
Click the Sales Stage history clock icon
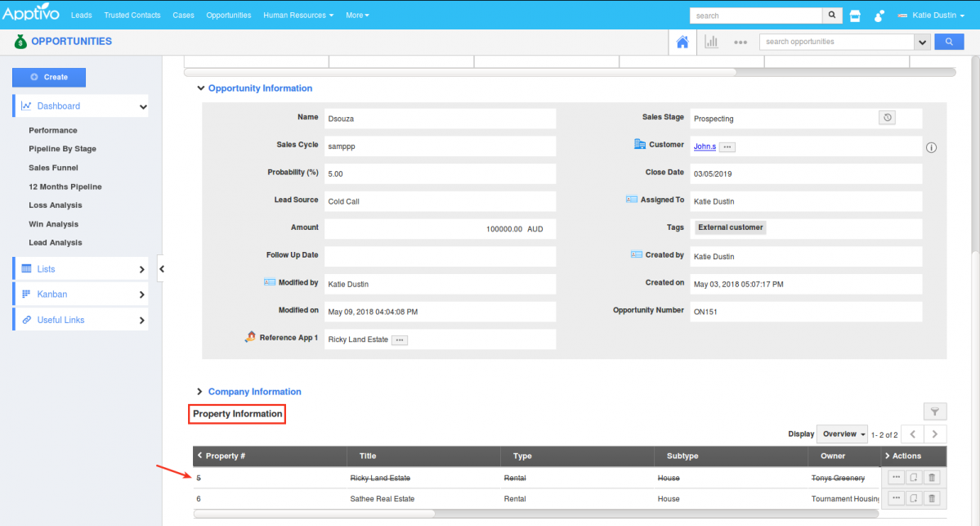[888, 118]
